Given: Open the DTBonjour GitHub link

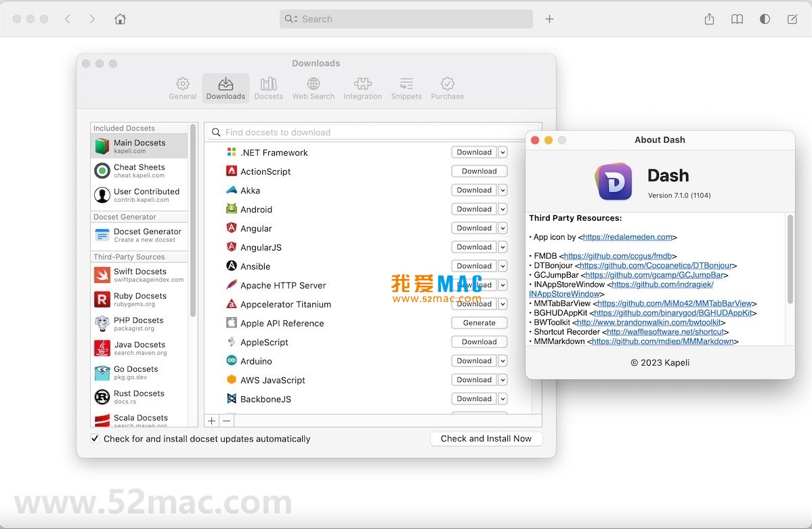Looking at the screenshot, I should (656, 266).
